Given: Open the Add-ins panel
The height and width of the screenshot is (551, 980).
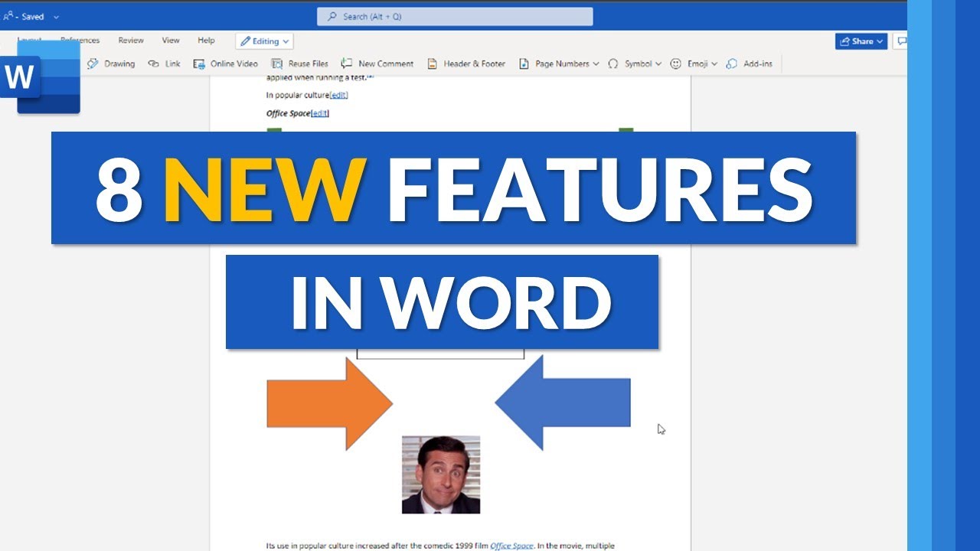Looking at the screenshot, I should [750, 64].
